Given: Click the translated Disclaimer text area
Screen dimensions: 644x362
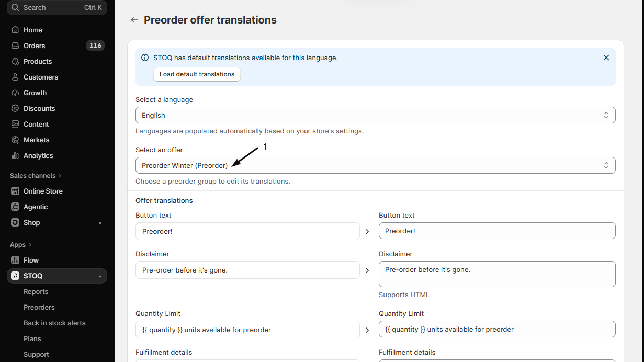Looking at the screenshot, I should [497, 274].
